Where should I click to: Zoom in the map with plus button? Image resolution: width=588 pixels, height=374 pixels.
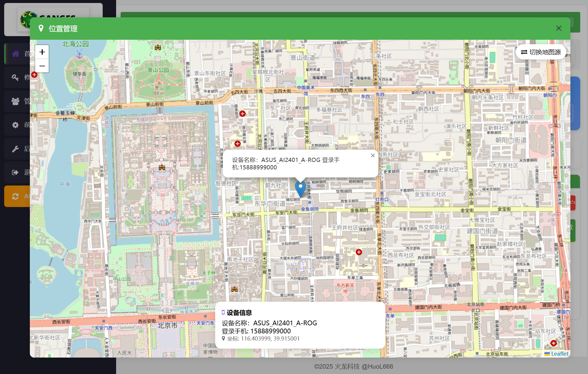[42, 52]
